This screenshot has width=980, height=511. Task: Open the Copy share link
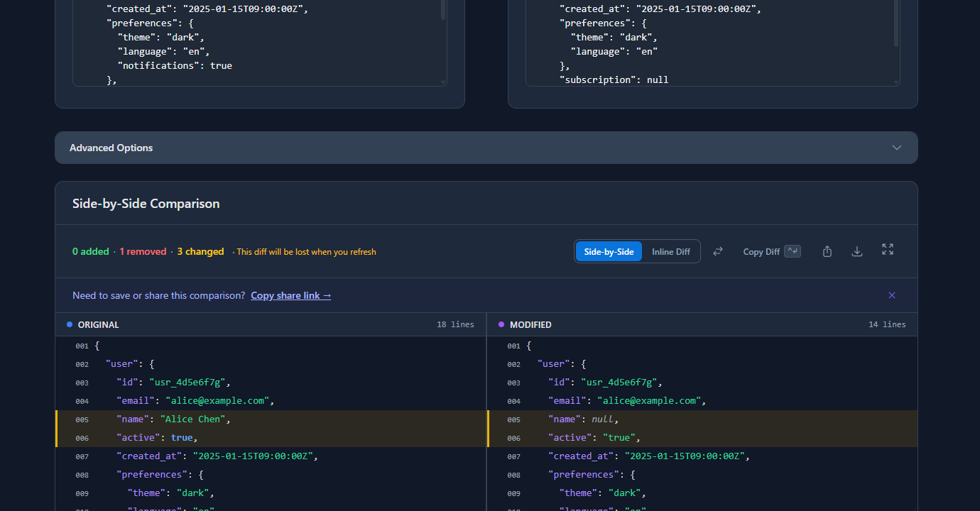[x=290, y=295]
